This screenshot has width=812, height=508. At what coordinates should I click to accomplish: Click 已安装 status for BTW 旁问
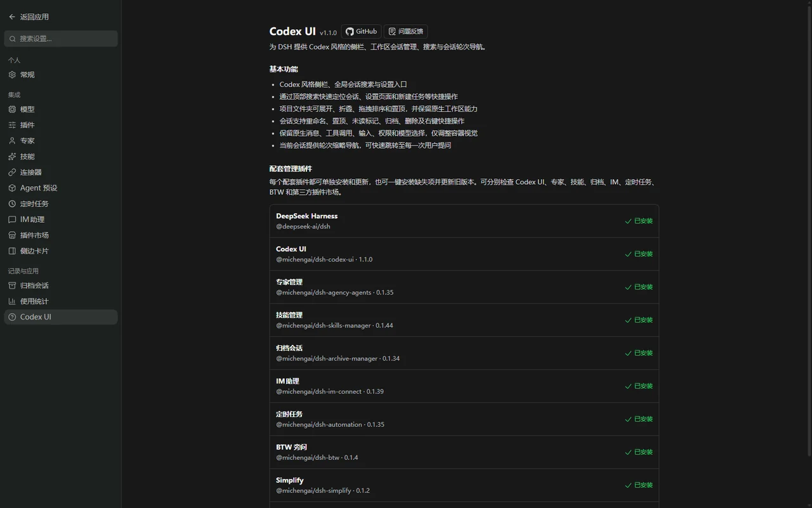click(639, 452)
